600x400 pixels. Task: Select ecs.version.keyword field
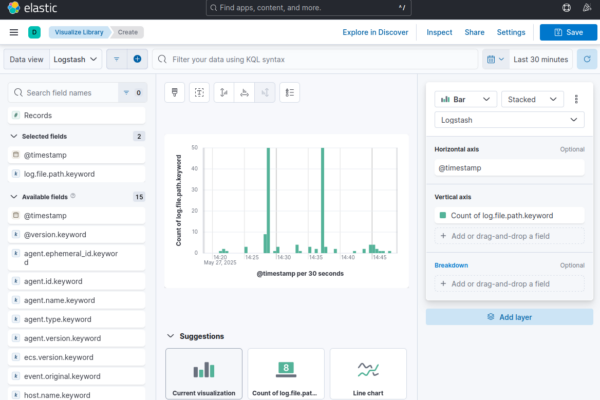pyautogui.click(x=77, y=357)
